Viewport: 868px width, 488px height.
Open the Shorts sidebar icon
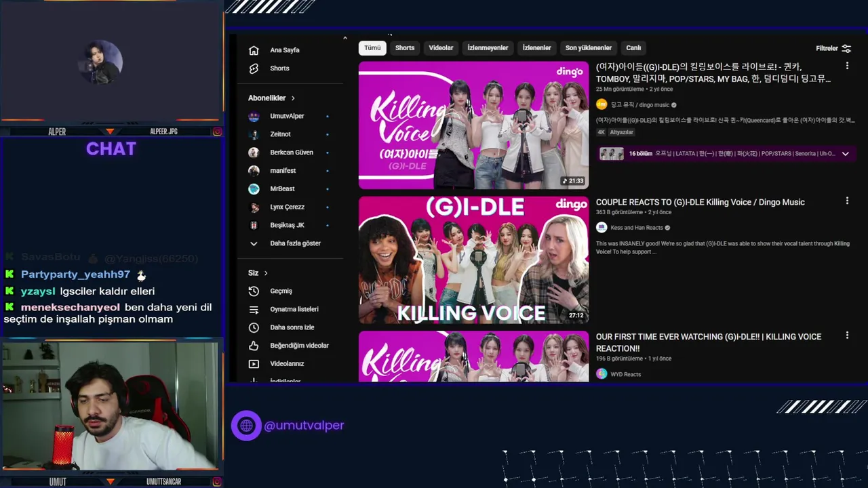pyautogui.click(x=254, y=68)
